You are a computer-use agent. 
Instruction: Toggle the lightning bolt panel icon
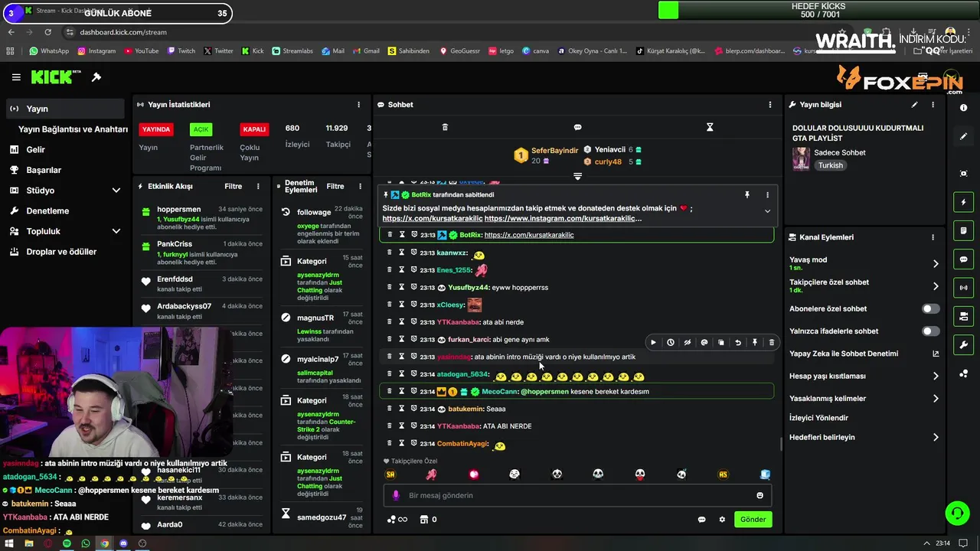[x=963, y=202]
